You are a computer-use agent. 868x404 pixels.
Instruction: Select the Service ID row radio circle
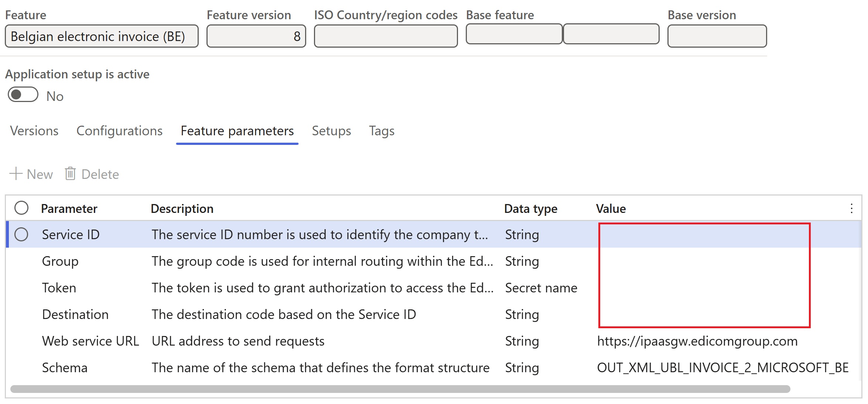click(x=21, y=234)
